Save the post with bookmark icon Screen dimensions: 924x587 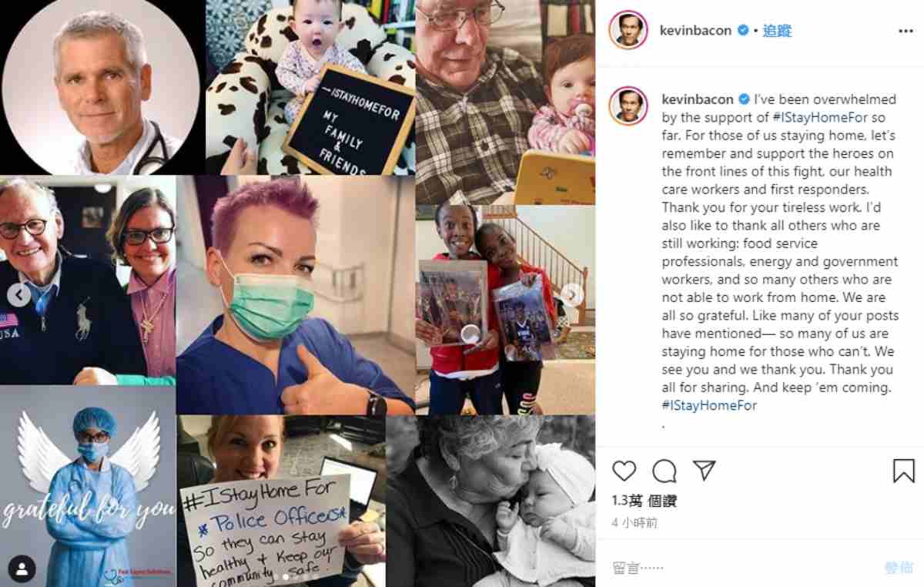coord(904,471)
